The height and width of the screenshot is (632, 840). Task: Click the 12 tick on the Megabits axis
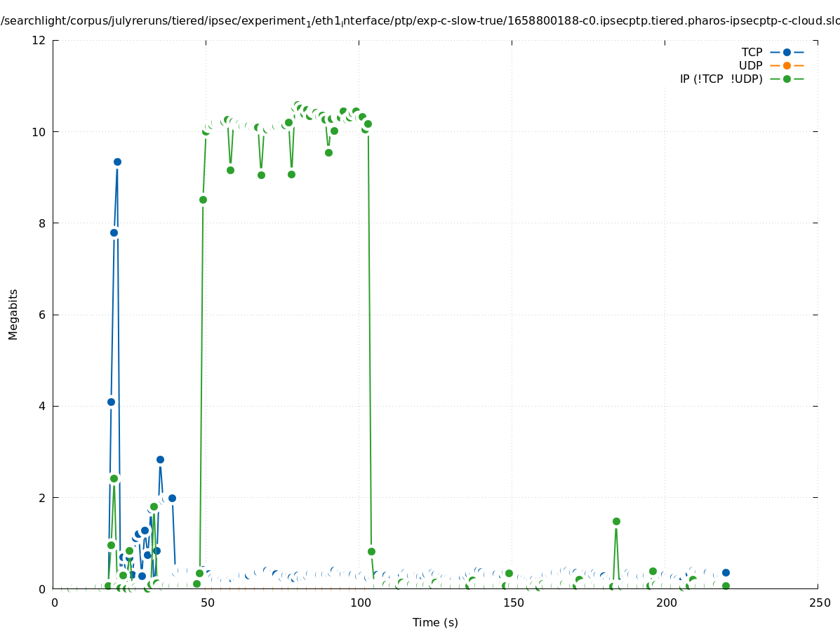tap(39, 40)
